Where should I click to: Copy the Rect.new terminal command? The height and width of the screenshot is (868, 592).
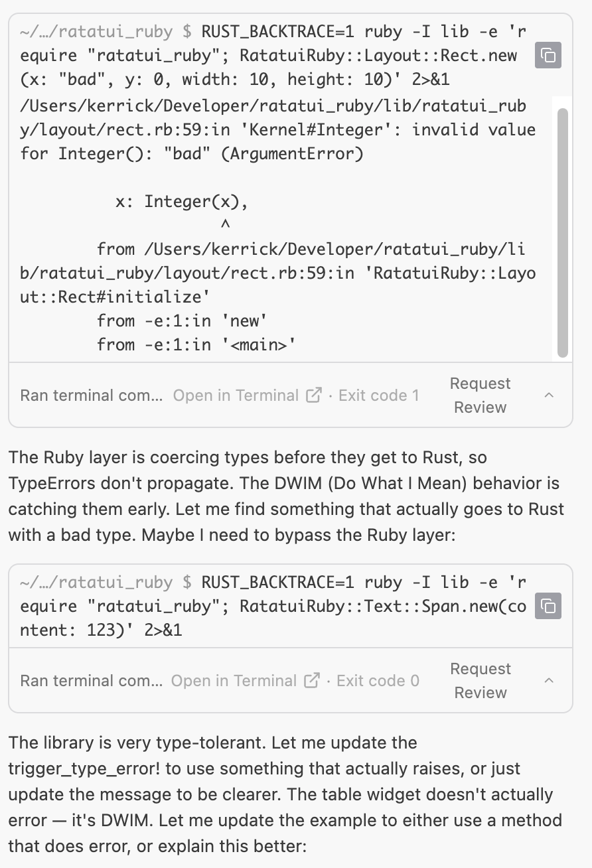click(548, 55)
